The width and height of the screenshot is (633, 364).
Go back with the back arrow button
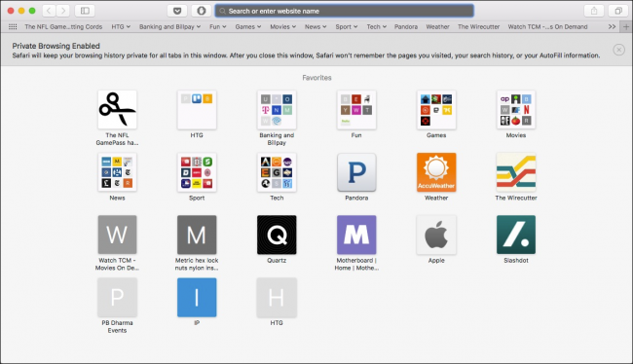[x=49, y=11]
